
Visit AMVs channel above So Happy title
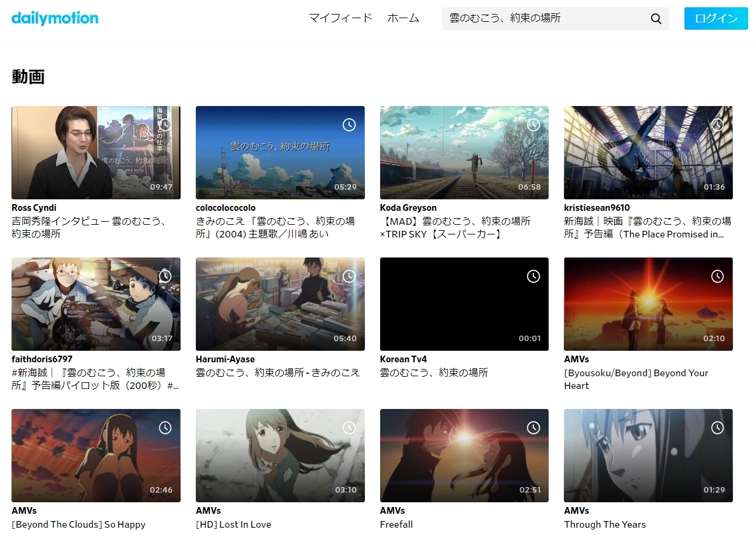[x=24, y=511]
